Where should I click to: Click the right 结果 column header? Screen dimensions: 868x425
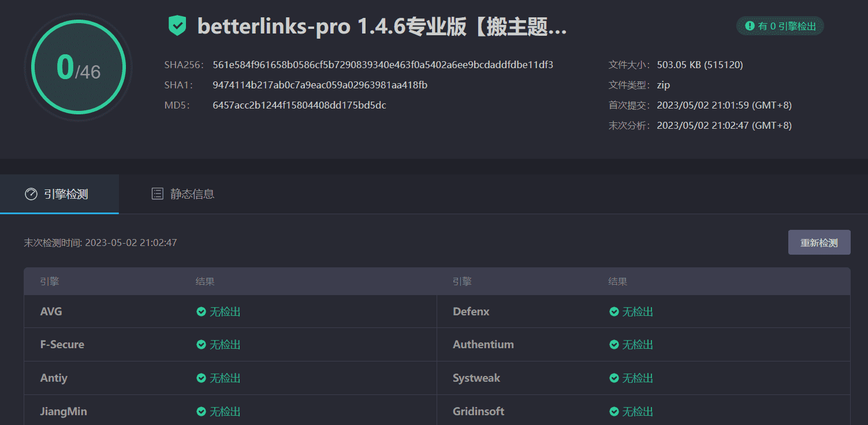tap(618, 282)
